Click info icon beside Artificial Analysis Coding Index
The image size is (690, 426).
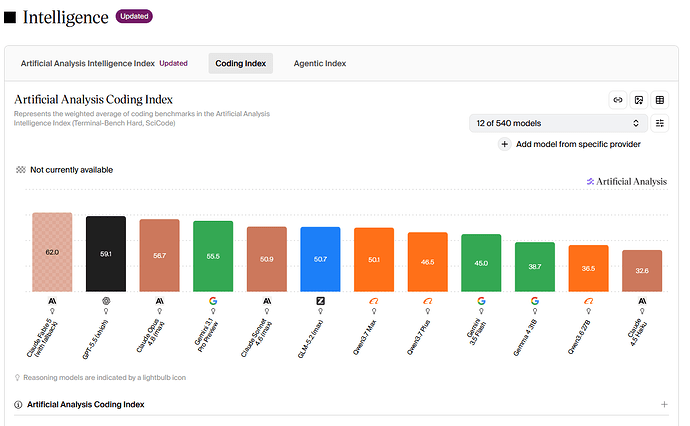tap(18, 404)
